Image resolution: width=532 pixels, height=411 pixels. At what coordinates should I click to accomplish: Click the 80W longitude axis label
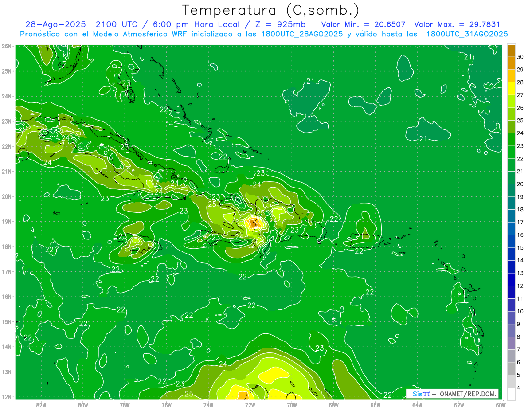tap(82, 405)
